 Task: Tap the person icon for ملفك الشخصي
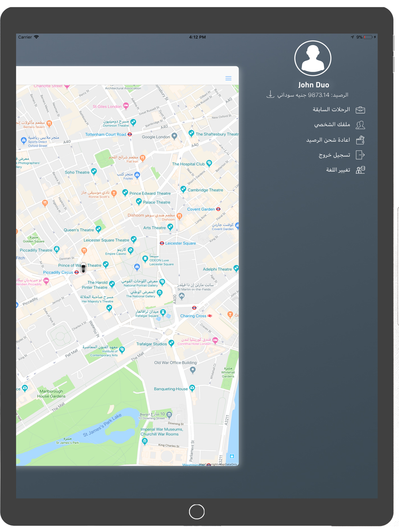coord(360,125)
